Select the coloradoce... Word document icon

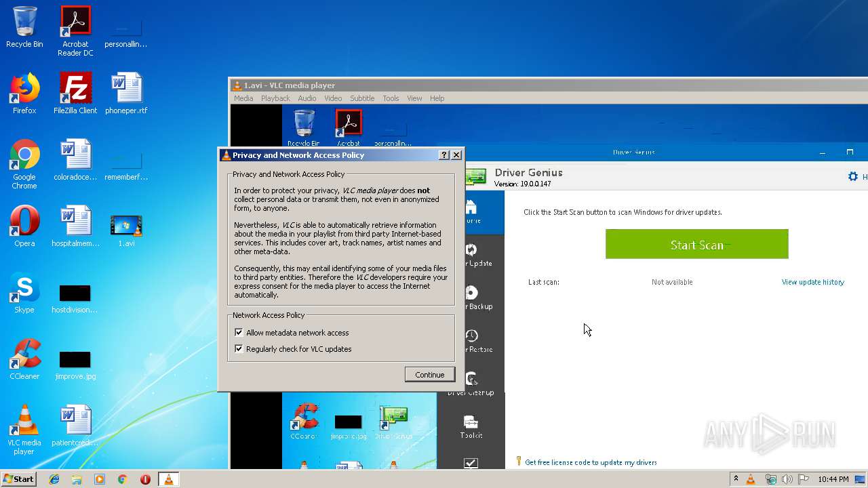75,160
